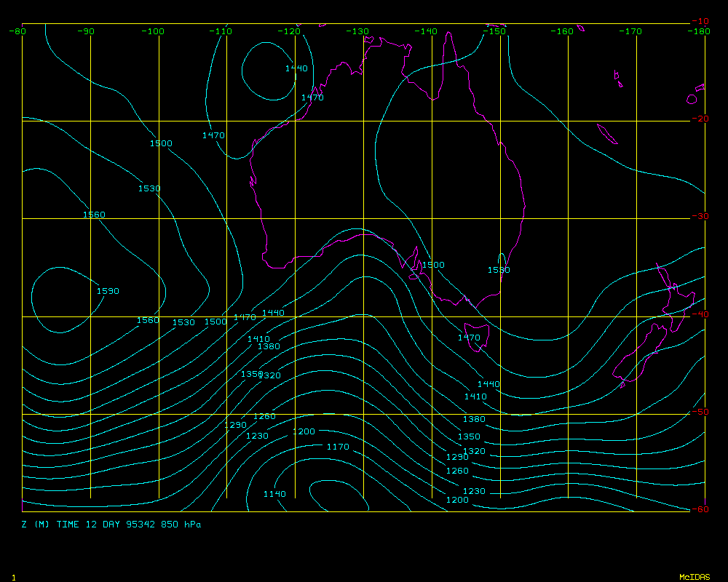Click the "Z (M) TIME 12 DAY 95342 850 hPa" caption
Screen dimensions: 728x582
click(x=111, y=524)
